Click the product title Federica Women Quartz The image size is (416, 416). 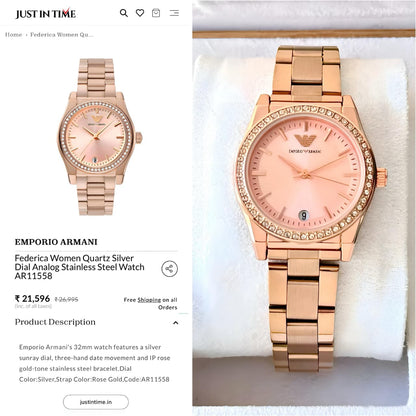tap(79, 267)
